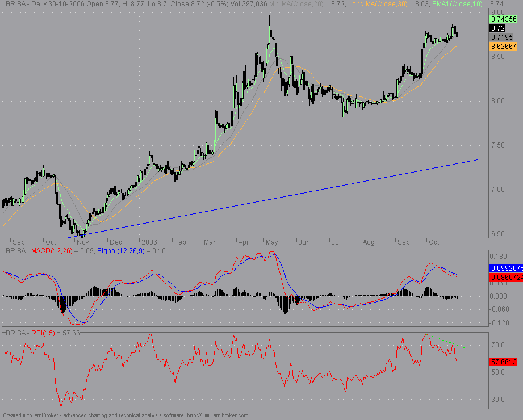Click the Oct label preceding Nov
This screenshot has width=523, height=420.
(x=51, y=242)
